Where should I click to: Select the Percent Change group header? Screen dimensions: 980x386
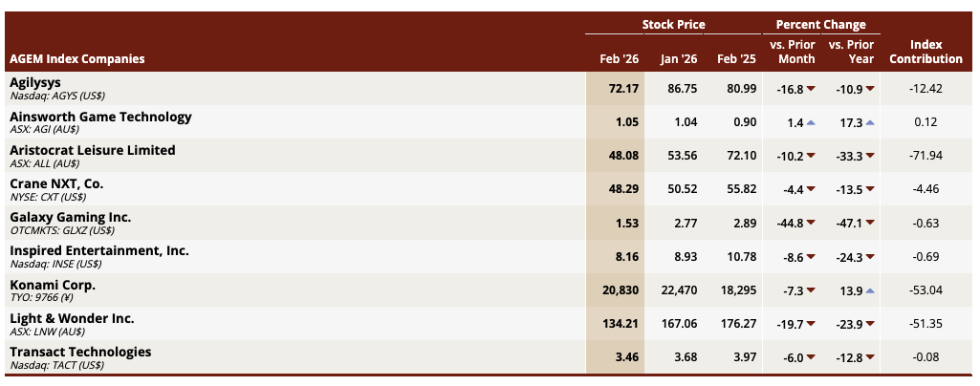pos(820,25)
